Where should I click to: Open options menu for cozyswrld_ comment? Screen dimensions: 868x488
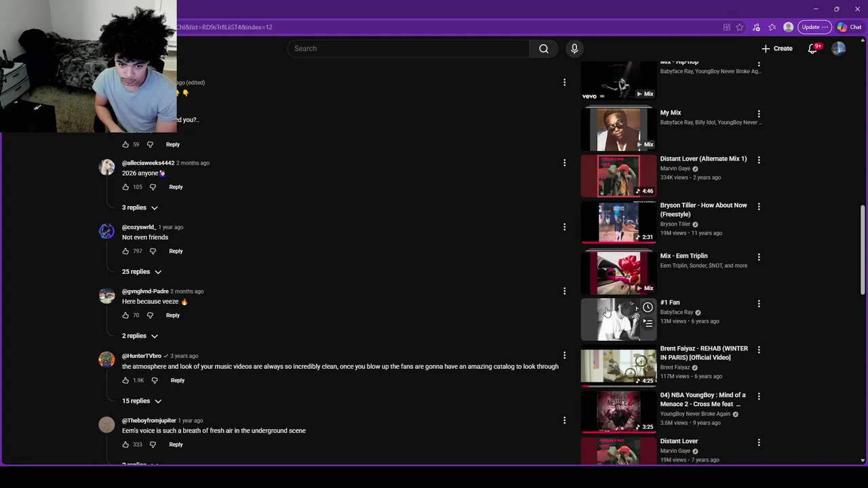tap(564, 227)
